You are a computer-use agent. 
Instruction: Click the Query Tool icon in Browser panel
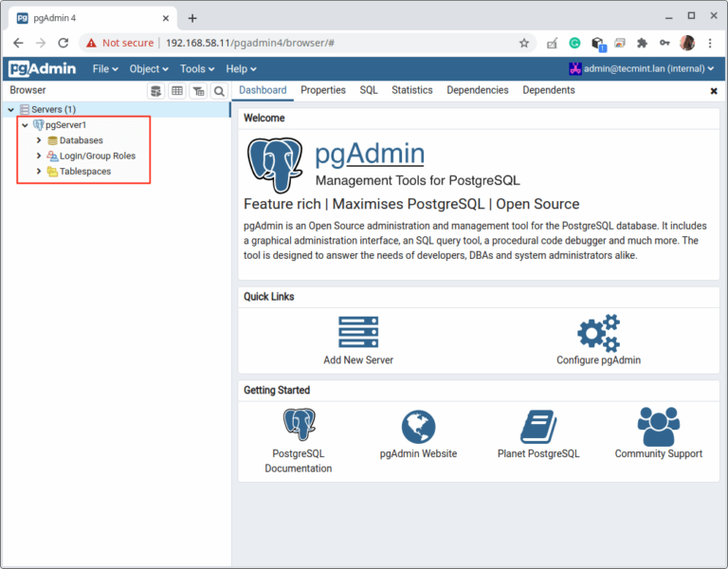coord(155,91)
